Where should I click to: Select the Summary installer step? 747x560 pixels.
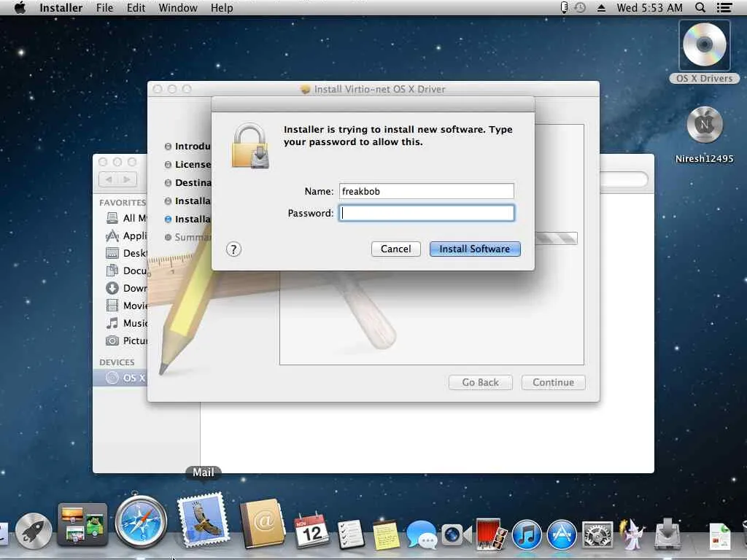coord(187,237)
